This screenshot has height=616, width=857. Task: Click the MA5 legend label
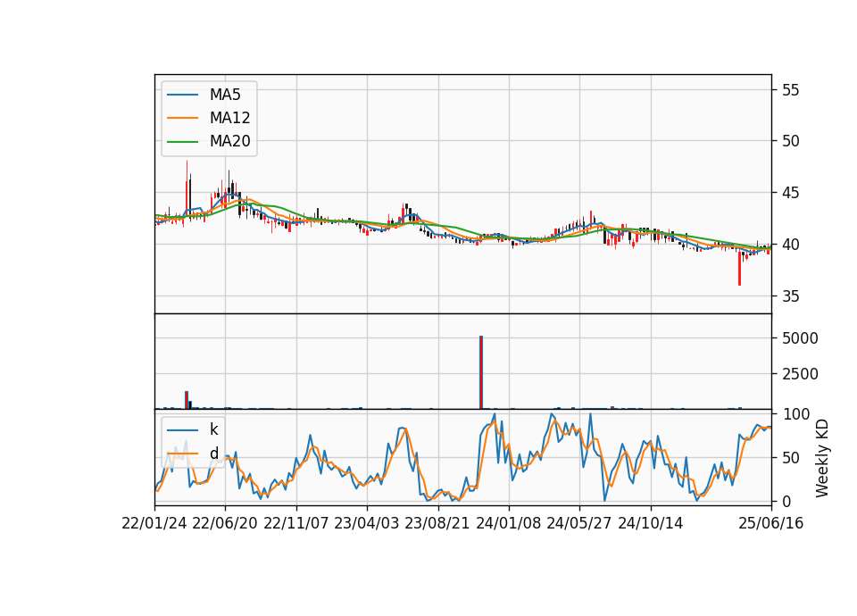coord(225,95)
